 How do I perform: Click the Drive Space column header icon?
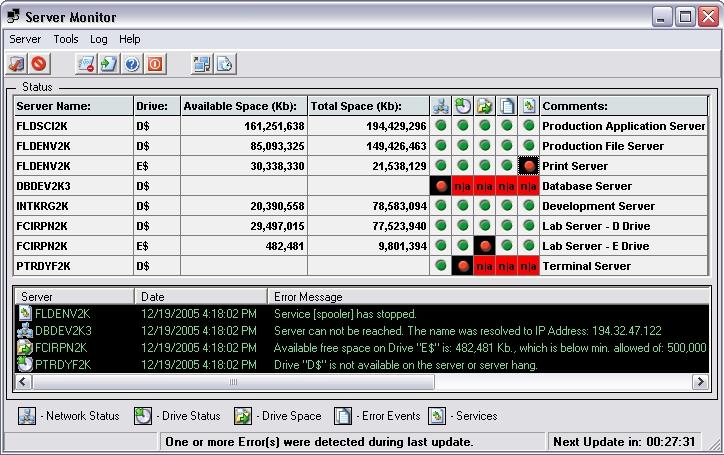[485, 106]
